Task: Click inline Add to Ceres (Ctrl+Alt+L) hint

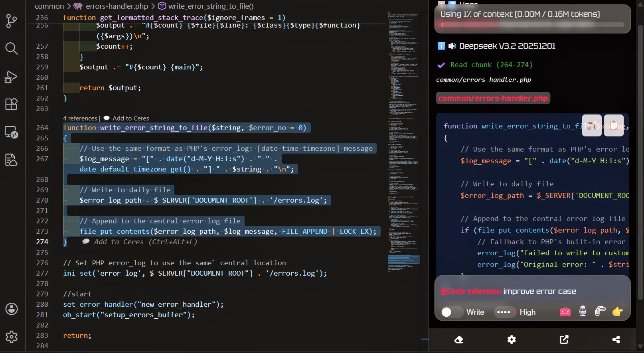Action: point(145,242)
